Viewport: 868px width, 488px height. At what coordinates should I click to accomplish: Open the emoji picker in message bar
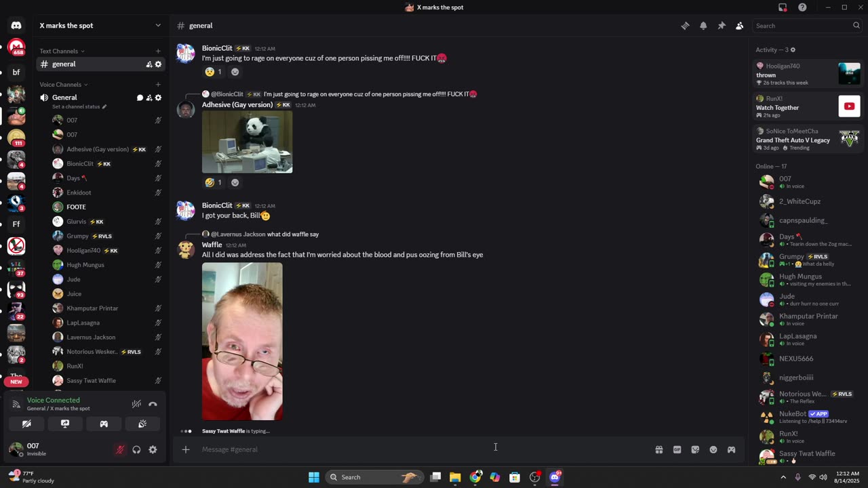pos(713,449)
